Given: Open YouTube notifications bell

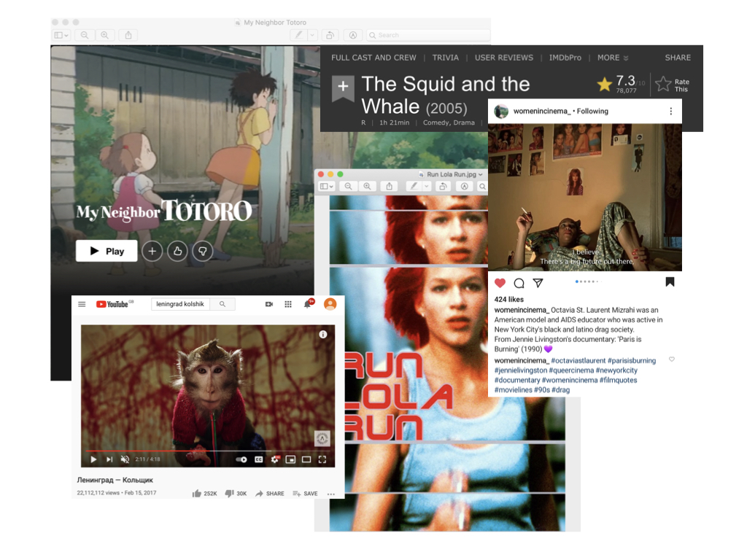Looking at the screenshot, I should pos(308,304).
